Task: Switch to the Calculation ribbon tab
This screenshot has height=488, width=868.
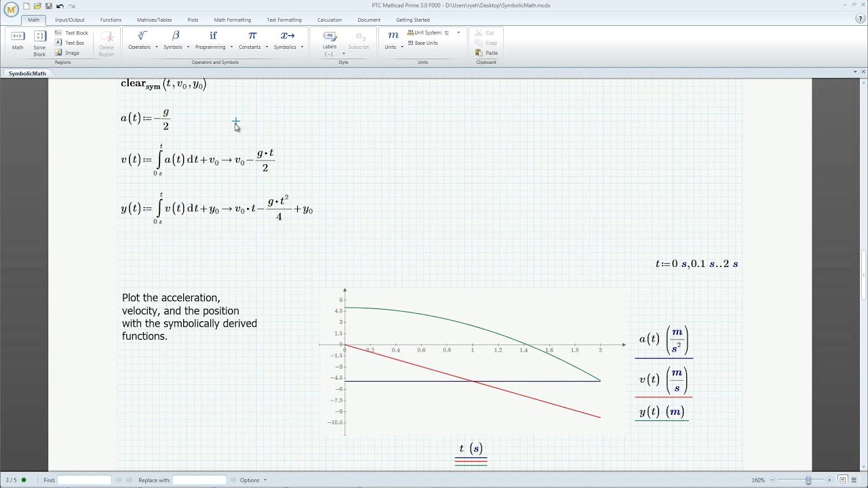Action: pos(330,20)
